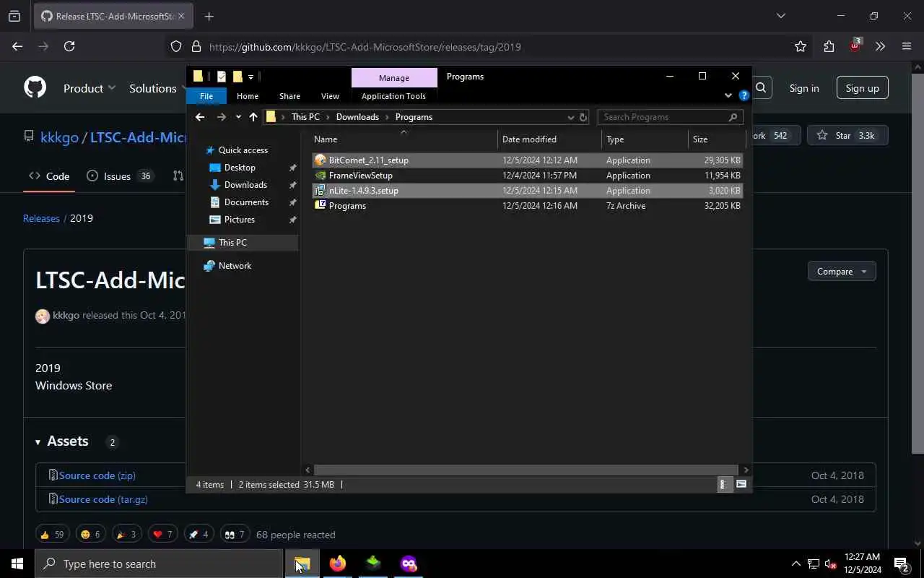Open the Compare dropdown on GitHub
Viewport: 924px width, 578px height.
click(842, 271)
